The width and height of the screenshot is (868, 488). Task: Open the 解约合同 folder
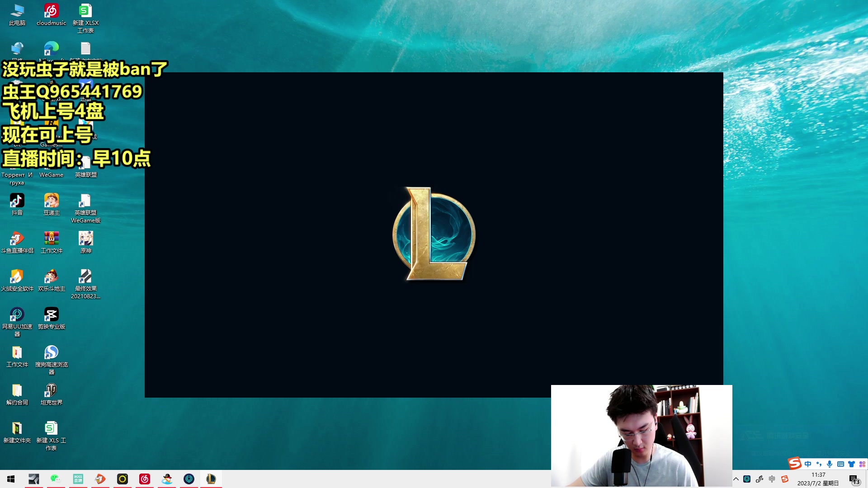(x=17, y=394)
